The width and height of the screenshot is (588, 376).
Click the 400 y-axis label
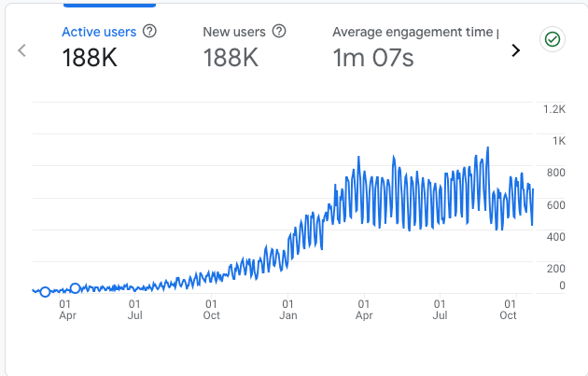(554, 236)
